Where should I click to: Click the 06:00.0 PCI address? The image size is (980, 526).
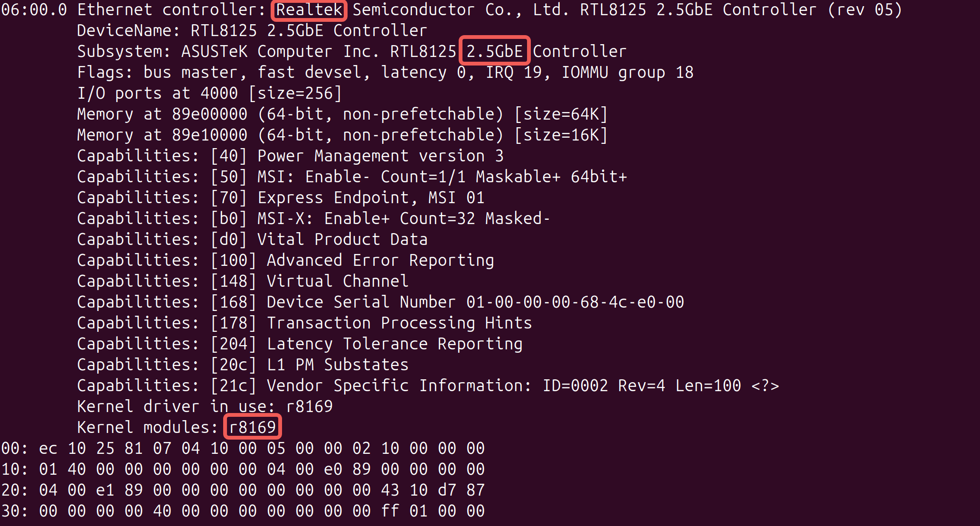tap(34, 9)
